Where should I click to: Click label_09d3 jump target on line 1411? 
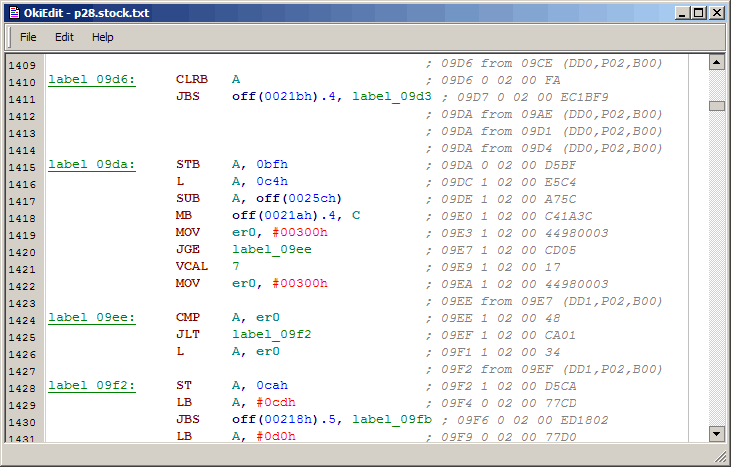392,96
